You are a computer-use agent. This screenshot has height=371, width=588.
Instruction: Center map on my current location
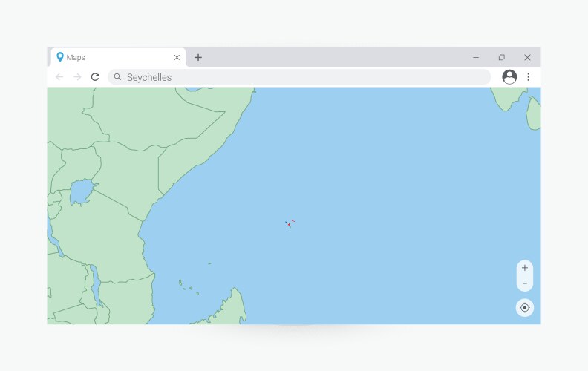[525, 307]
